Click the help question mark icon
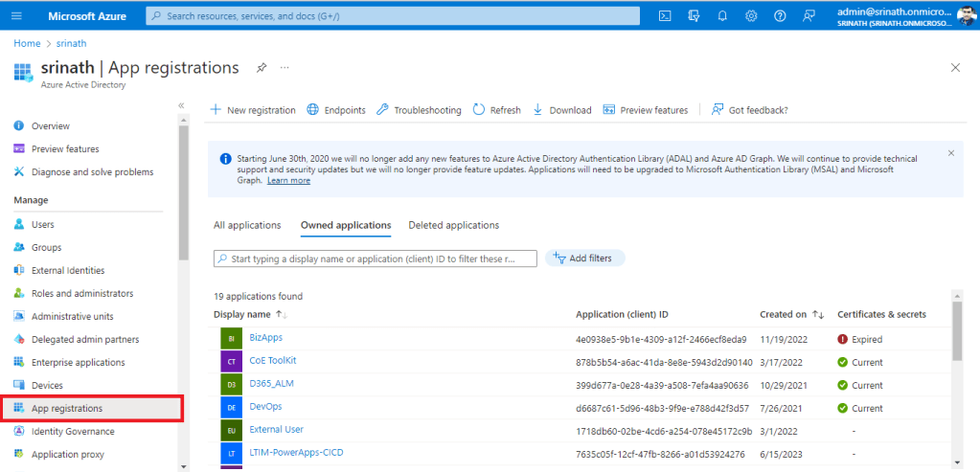980x472 pixels. coord(780,15)
